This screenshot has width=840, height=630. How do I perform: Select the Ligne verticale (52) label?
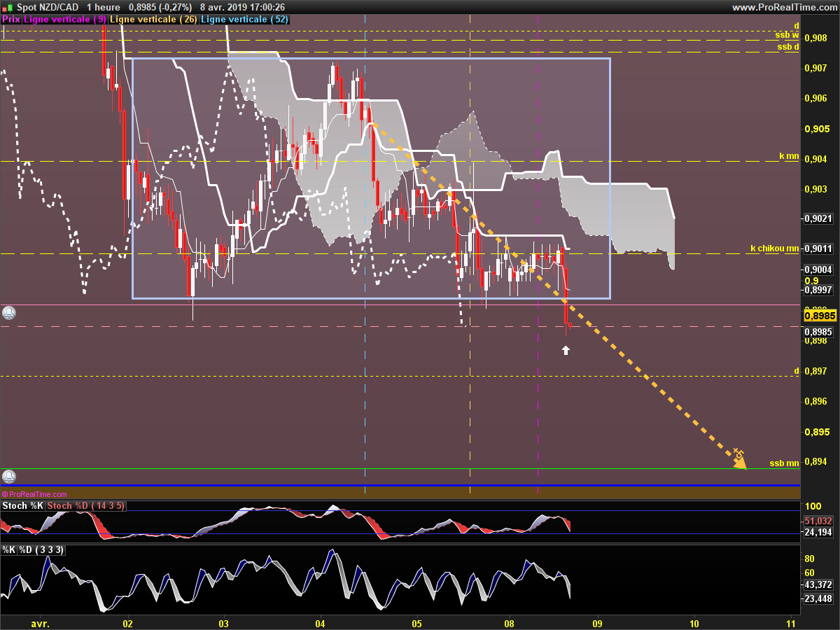click(245, 20)
